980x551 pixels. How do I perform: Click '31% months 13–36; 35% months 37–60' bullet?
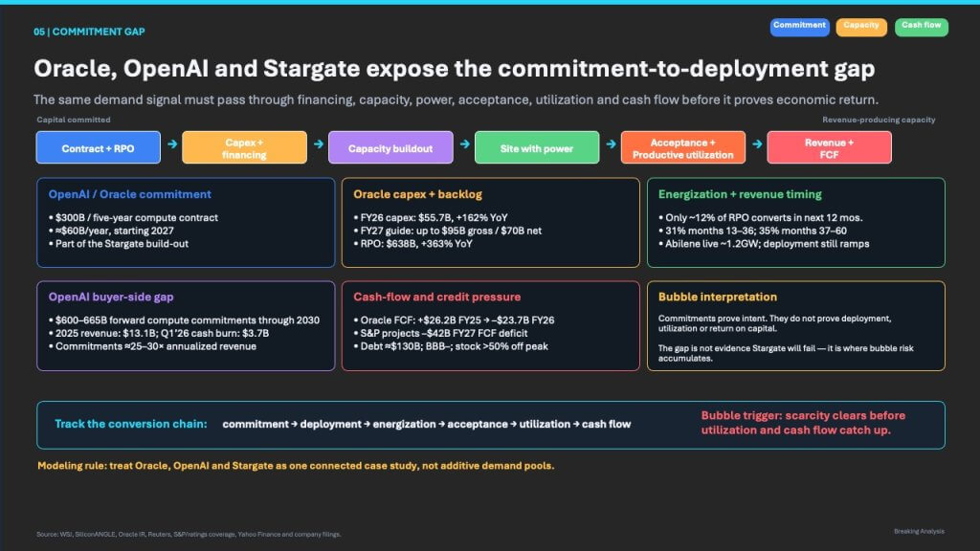pos(752,231)
